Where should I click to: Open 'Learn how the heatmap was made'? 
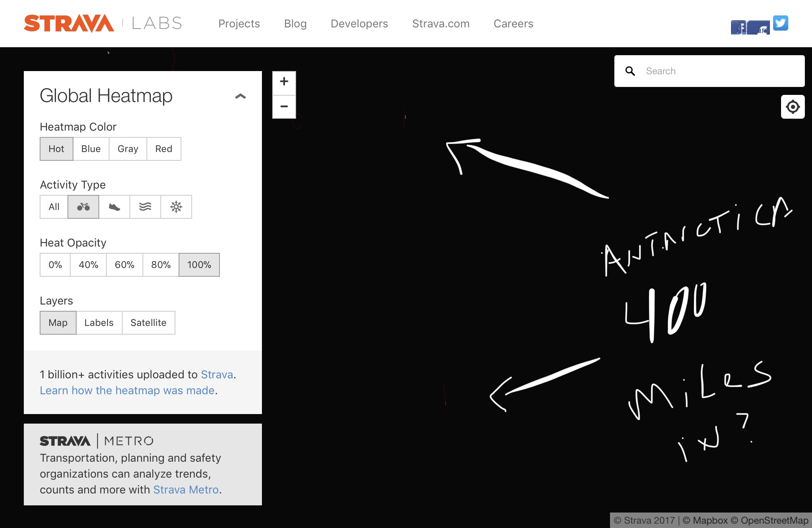click(127, 390)
